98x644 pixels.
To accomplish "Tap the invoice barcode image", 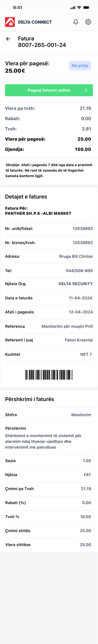I will pyautogui.click(x=49, y=375).
